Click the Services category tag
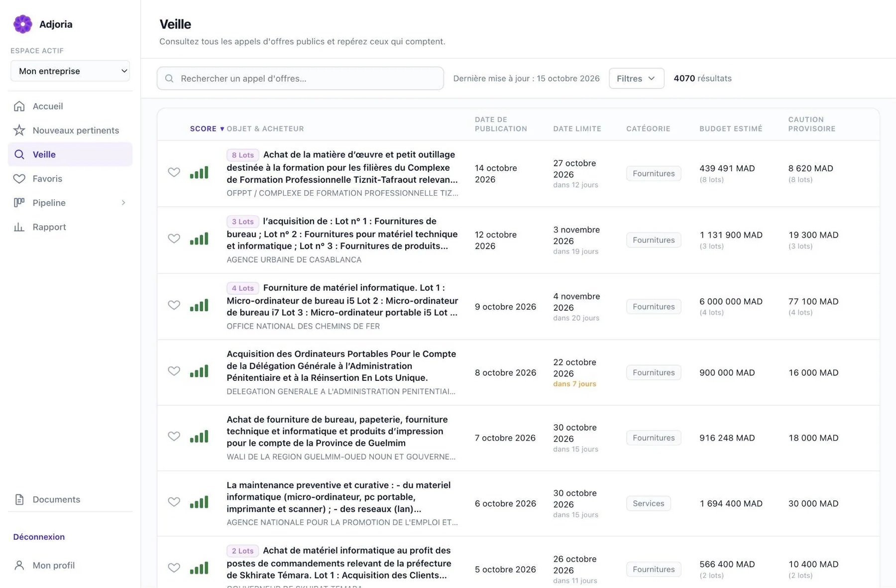 tap(648, 503)
